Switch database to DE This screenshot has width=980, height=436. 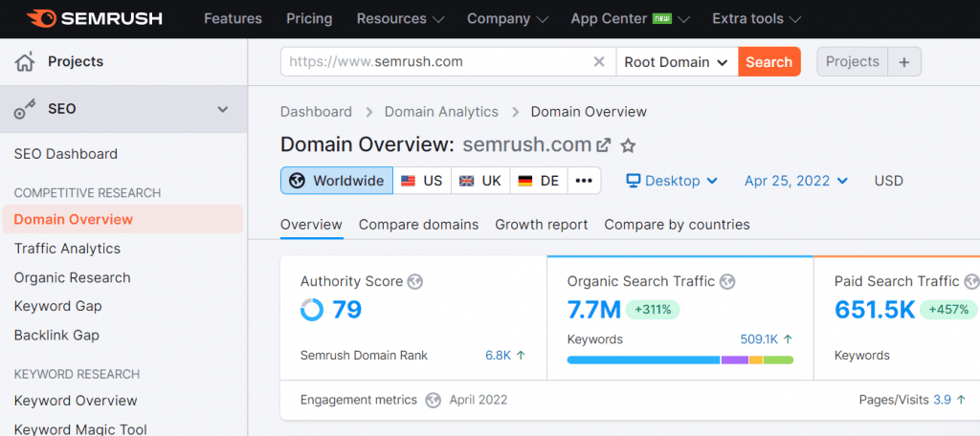tap(538, 181)
